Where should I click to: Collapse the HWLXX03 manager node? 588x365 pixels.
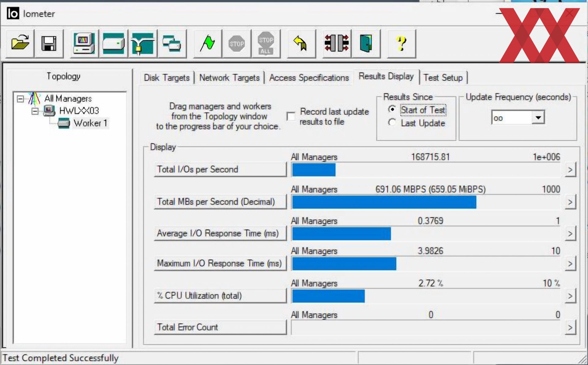pyautogui.click(x=35, y=111)
